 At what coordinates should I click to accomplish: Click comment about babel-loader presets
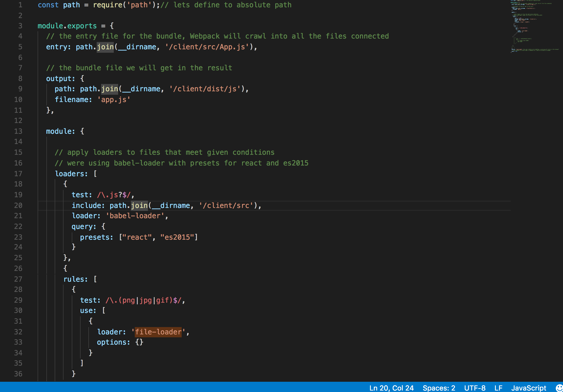coord(181,163)
